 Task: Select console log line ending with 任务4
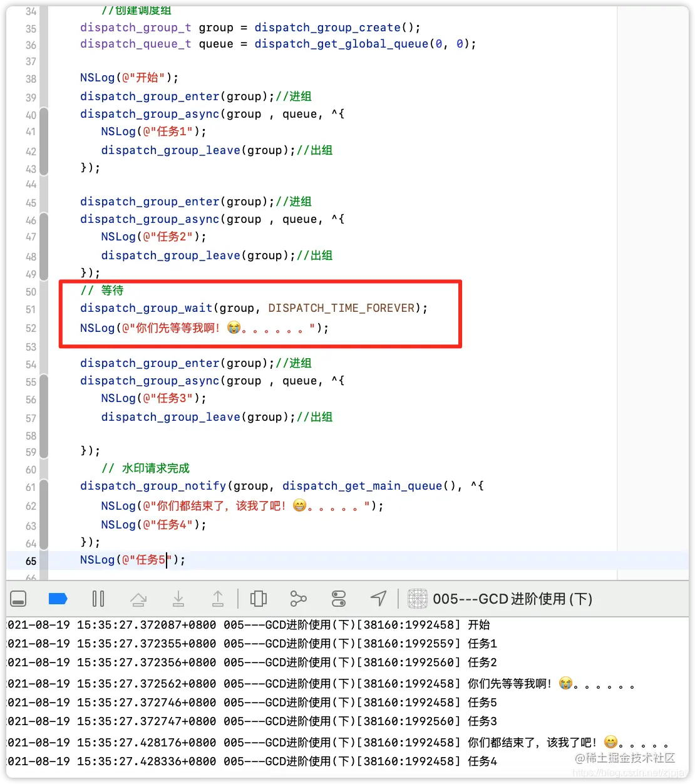[x=252, y=761]
